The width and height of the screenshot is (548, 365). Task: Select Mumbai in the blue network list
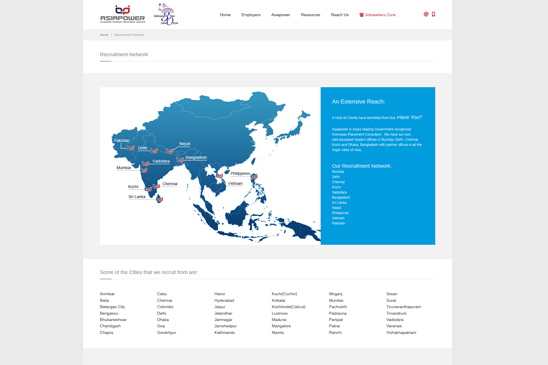(338, 172)
